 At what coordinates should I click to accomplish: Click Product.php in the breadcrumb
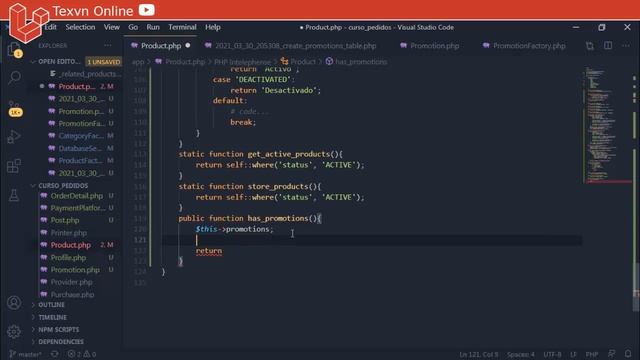point(184,62)
